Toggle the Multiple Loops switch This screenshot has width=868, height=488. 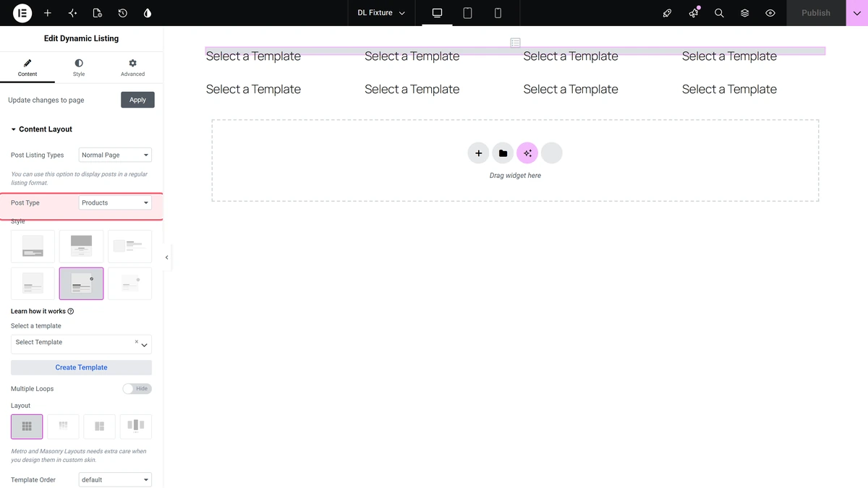tap(137, 389)
